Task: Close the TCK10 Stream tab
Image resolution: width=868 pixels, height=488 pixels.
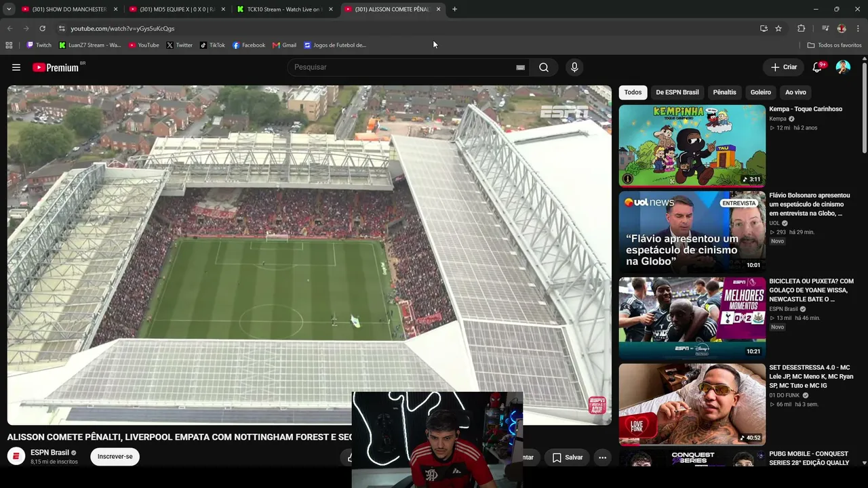Action: pyautogui.click(x=331, y=9)
